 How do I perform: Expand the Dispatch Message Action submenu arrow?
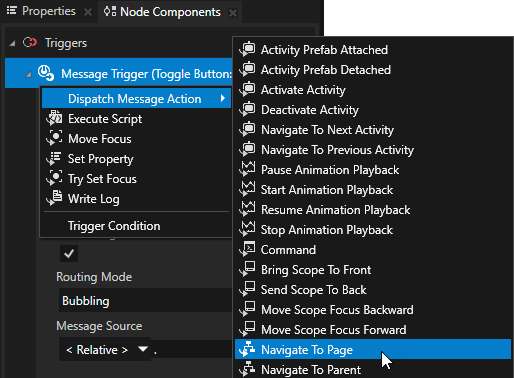click(223, 98)
